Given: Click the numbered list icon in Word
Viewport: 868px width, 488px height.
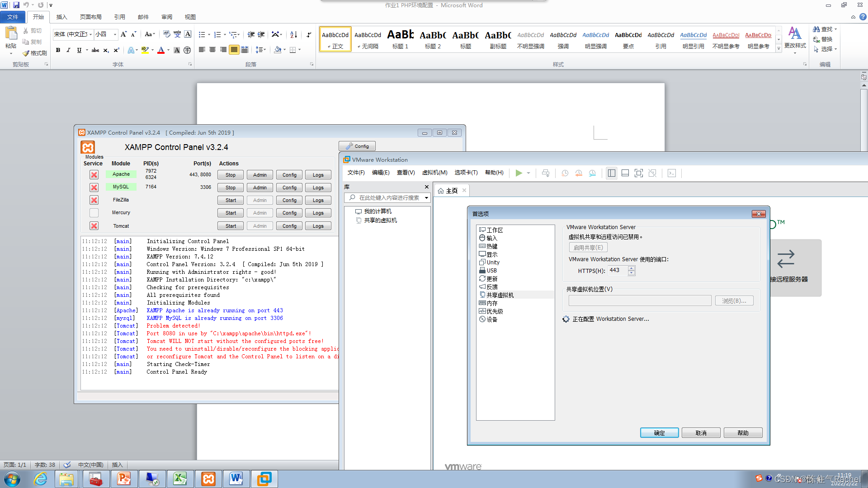Looking at the screenshot, I should pos(217,34).
